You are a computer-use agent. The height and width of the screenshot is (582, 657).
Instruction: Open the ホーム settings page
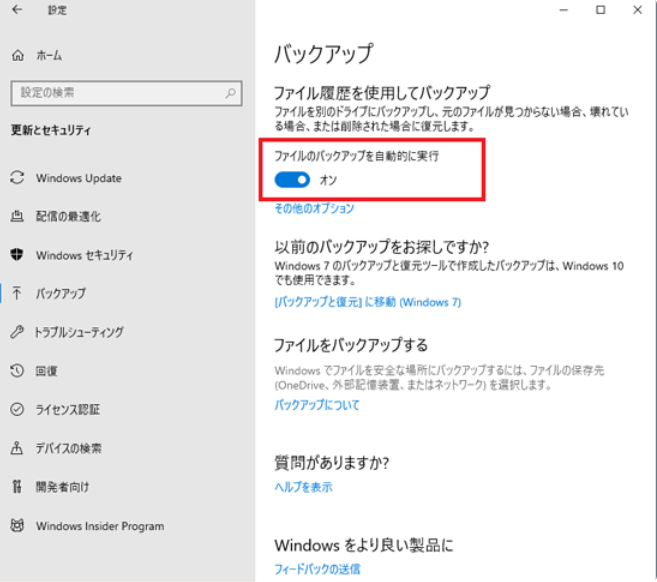(49, 55)
